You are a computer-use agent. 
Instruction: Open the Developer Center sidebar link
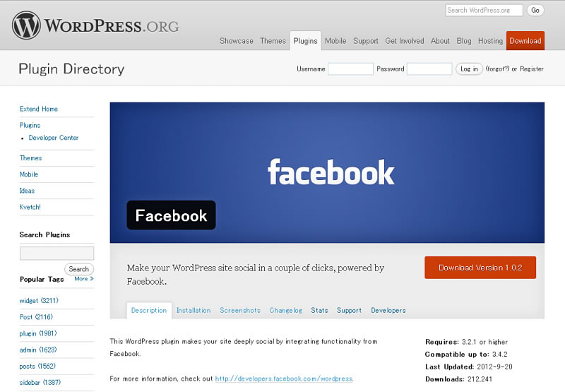tap(54, 138)
